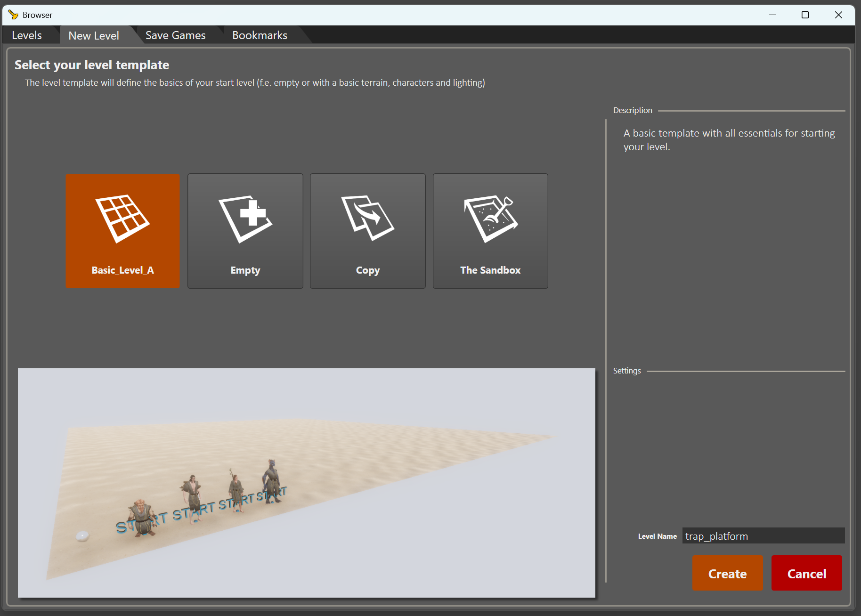861x616 pixels.
Task: Click the "Empty" tile label text
Action: pos(245,270)
